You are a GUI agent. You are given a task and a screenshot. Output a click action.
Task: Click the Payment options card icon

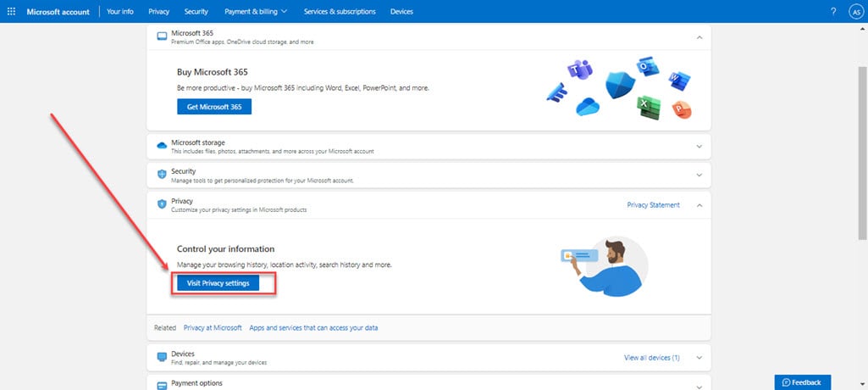click(x=162, y=386)
